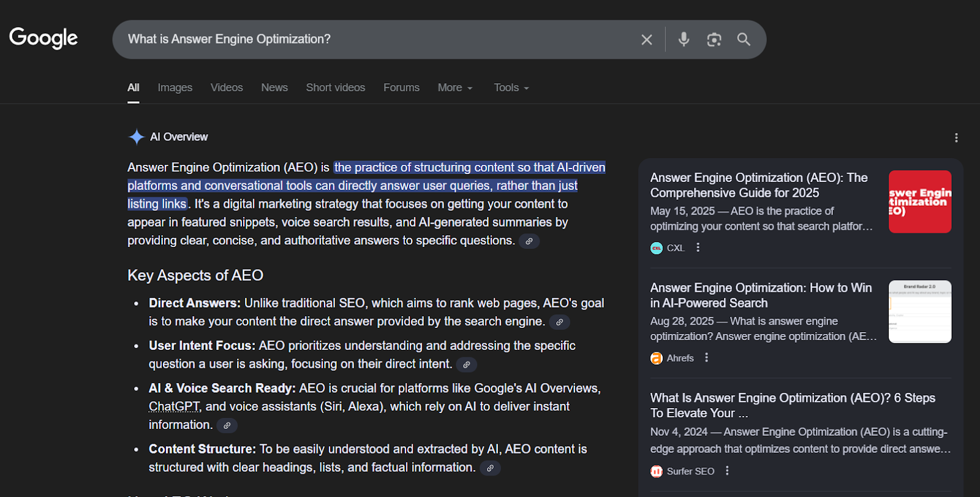Open CXL's Comprehensive Guide for 2025 article
The image size is (980, 497).
tap(758, 185)
